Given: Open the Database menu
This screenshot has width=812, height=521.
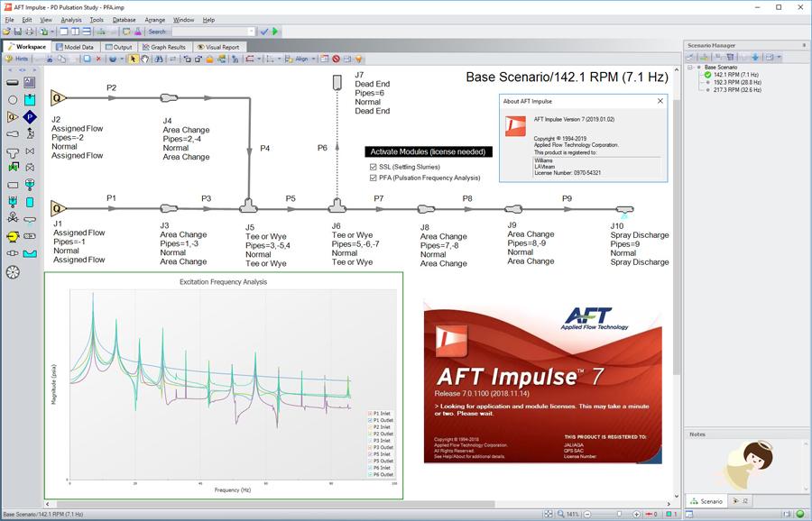Looking at the screenshot, I should [x=124, y=20].
